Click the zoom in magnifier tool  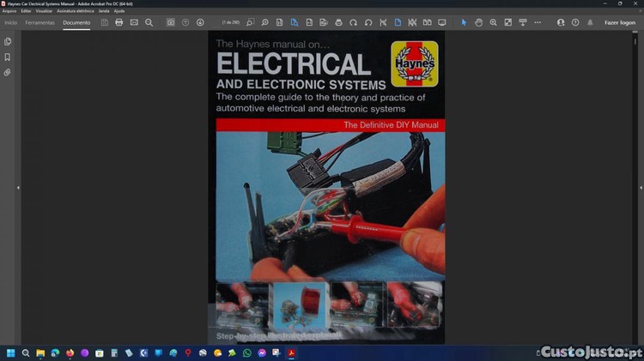click(494, 22)
